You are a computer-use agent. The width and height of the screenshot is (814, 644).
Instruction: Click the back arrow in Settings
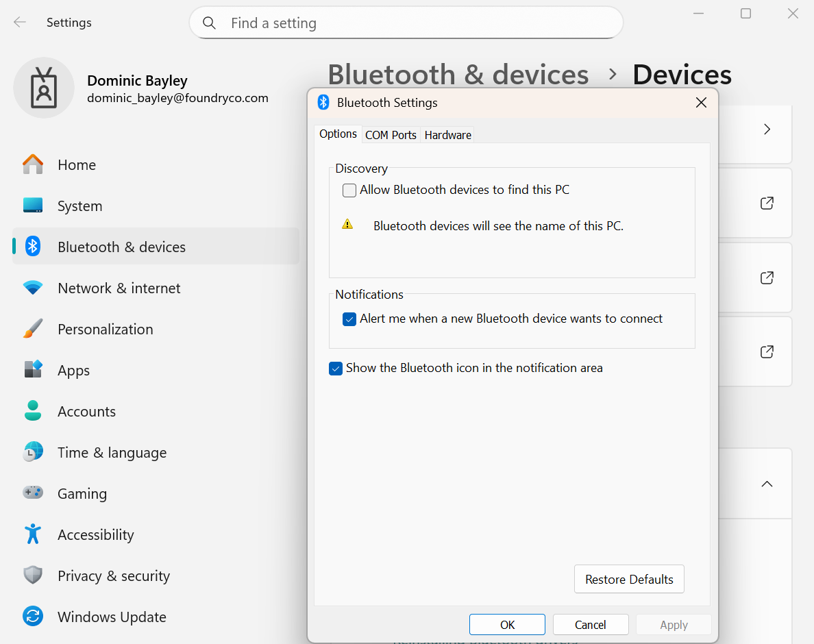19,22
